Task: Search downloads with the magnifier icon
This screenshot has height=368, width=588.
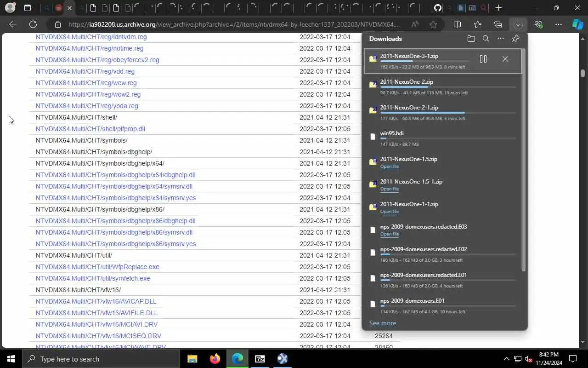Action: tap(486, 39)
